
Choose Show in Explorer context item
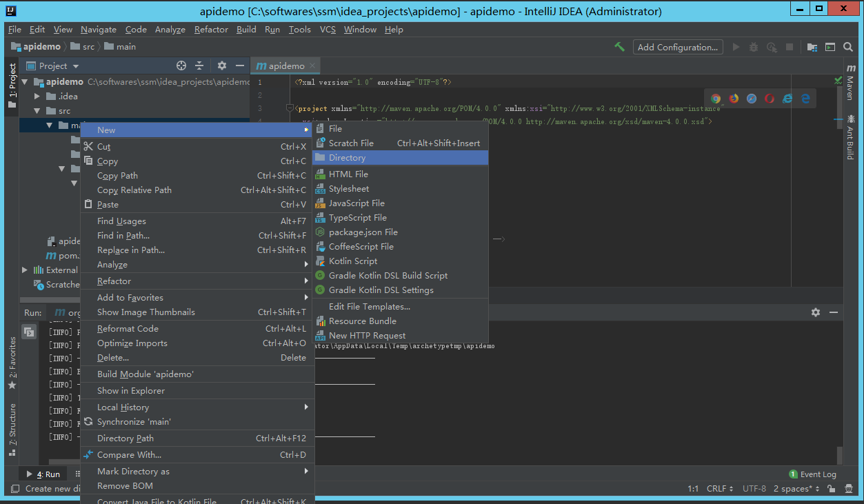coord(197,390)
